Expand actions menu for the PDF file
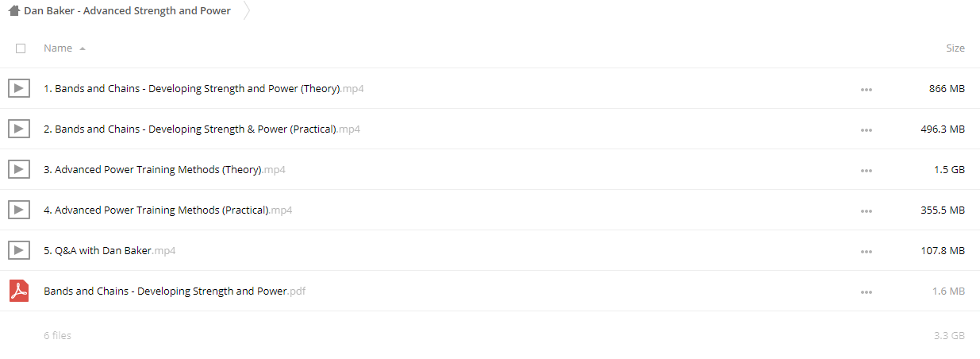 point(866,292)
